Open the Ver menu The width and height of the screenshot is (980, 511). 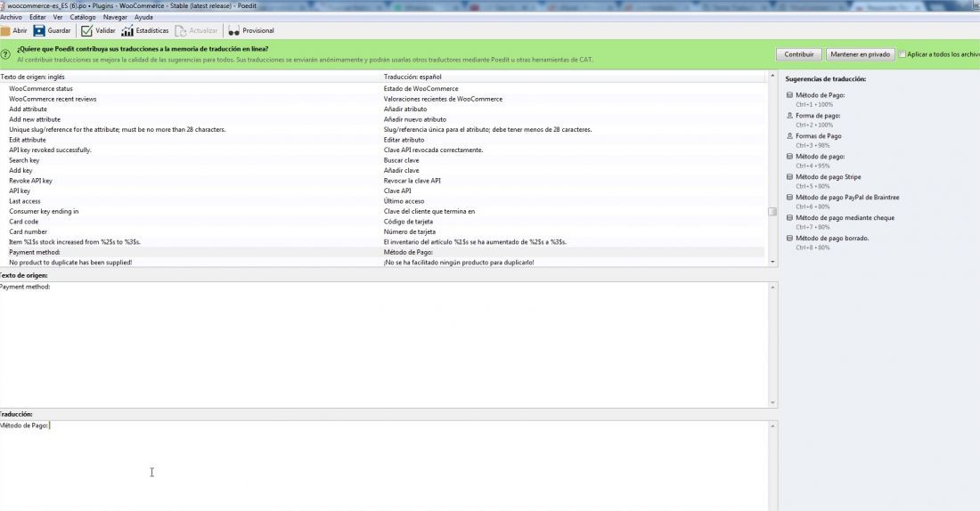coord(58,18)
